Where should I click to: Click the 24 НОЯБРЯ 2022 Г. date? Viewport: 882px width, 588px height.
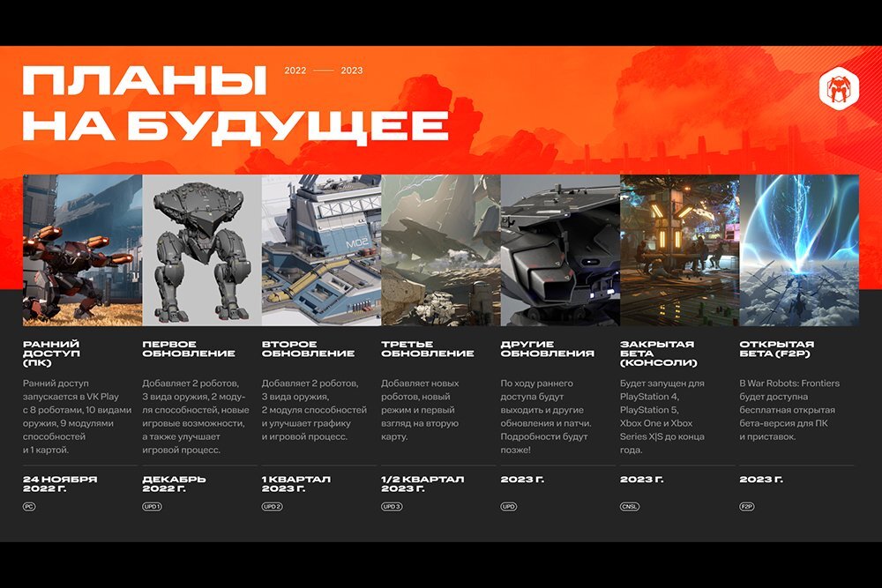[60, 483]
